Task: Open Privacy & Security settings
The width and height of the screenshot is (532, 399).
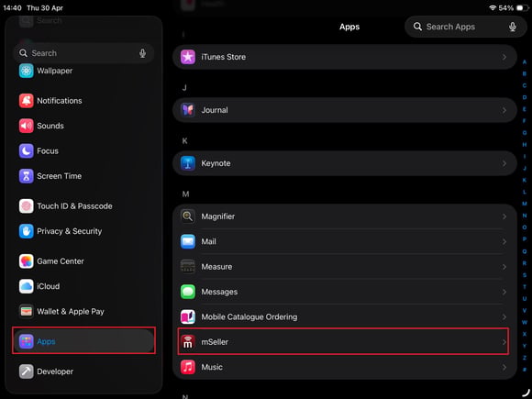Action: [83, 231]
